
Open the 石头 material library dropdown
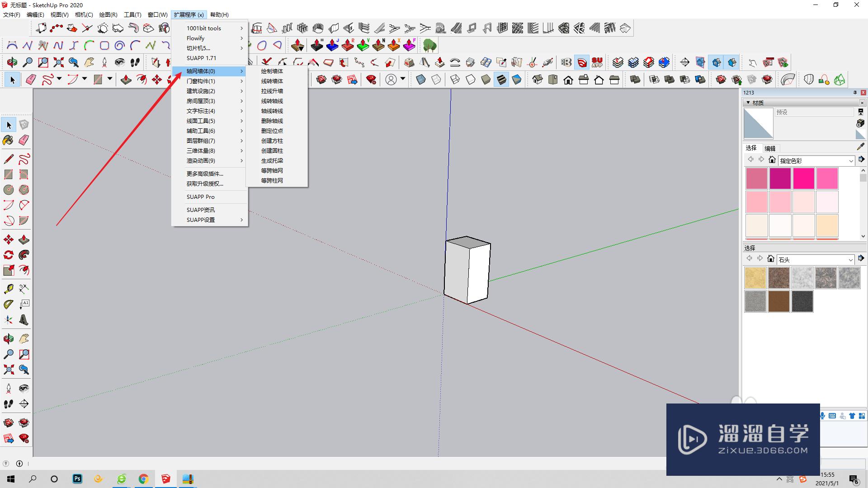tap(815, 260)
